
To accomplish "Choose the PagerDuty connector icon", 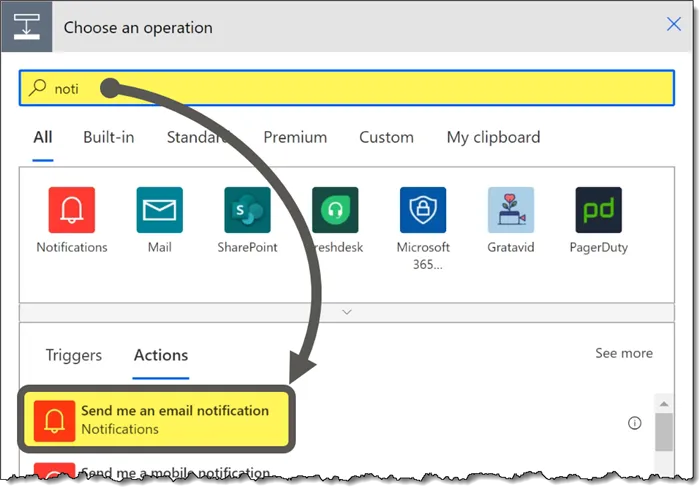I will pyautogui.click(x=598, y=210).
